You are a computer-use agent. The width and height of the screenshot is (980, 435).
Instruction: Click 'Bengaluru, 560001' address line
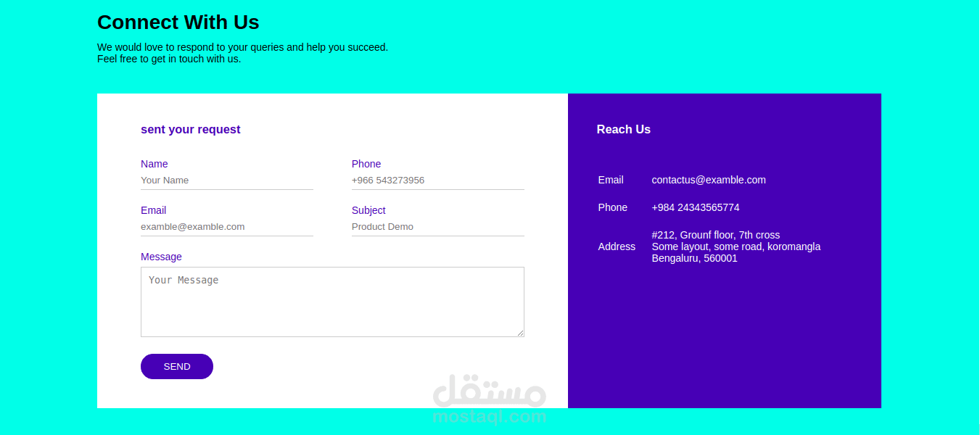[x=695, y=258]
